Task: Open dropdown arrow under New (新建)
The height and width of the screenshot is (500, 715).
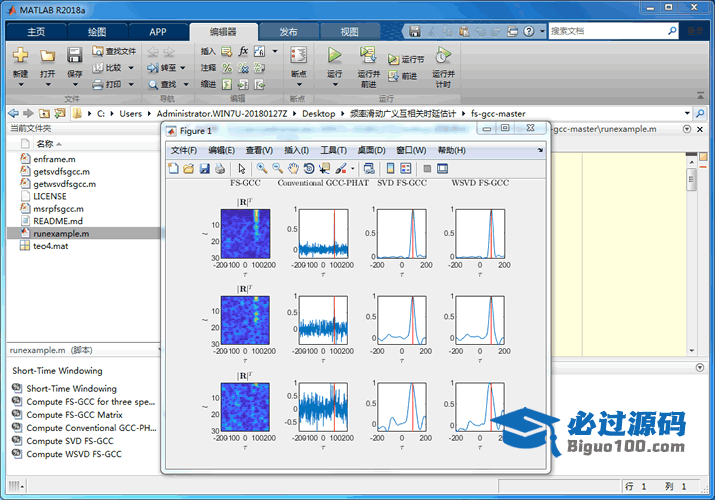Action: point(21,84)
